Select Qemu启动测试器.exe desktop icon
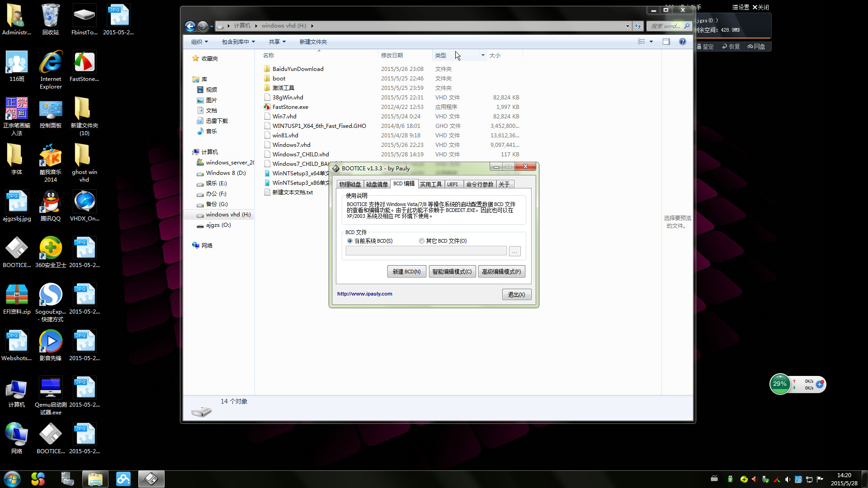868x488 pixels. click(51, 396)
